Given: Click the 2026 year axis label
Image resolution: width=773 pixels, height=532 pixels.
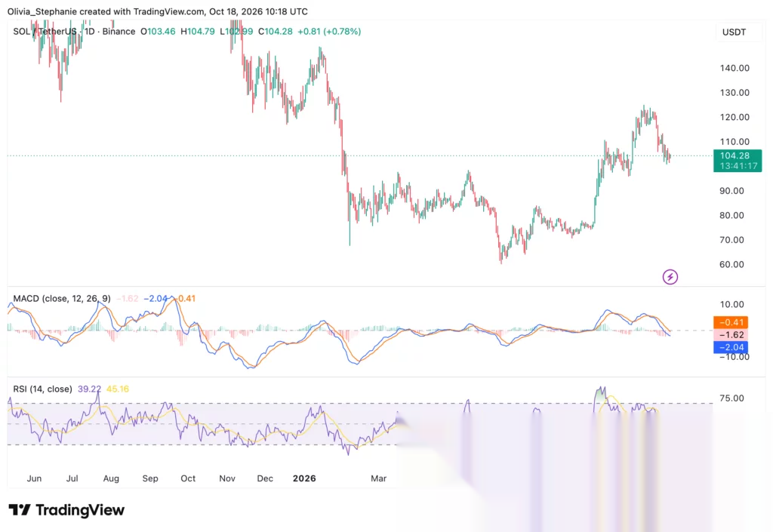Looking at the screenshot, I should coord(304,478).
